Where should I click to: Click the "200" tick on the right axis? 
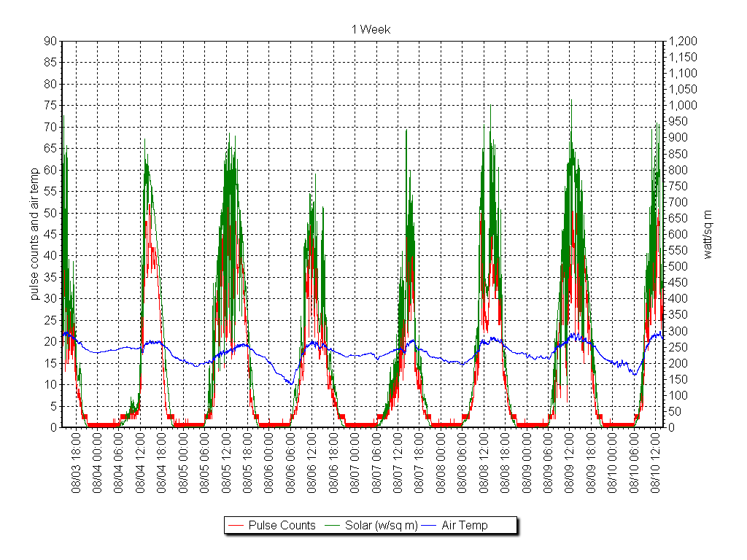[x=678, y=363]
